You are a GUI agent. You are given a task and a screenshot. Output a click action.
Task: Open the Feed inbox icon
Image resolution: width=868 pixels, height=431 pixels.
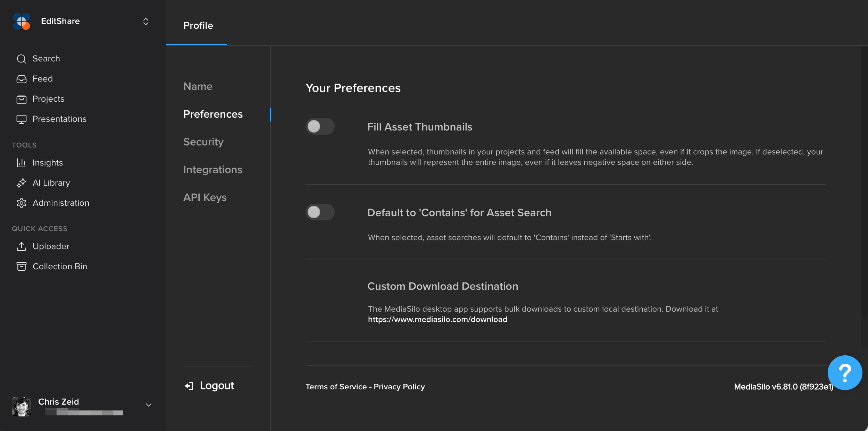pyautogui.click(x=22, y=79)
